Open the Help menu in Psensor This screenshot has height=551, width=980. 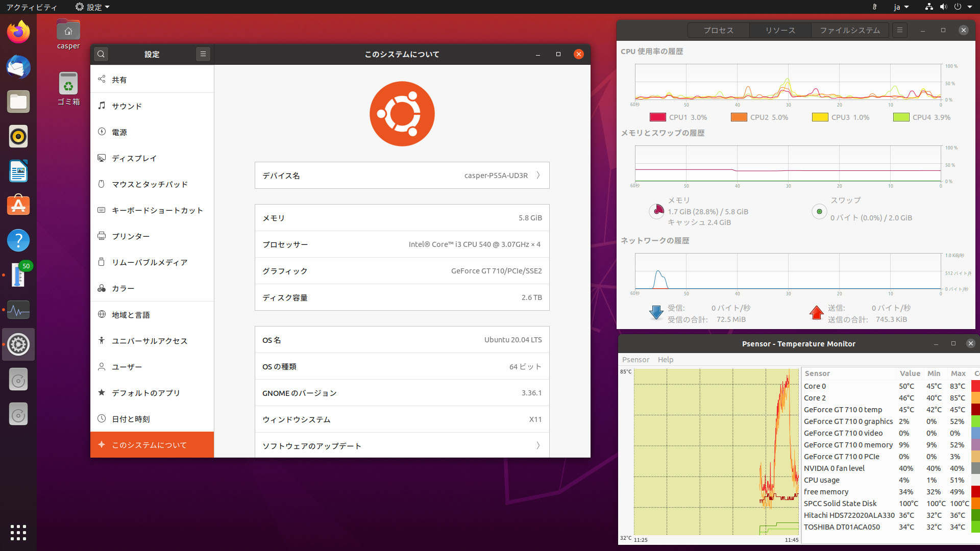click(x=666, y=360)
